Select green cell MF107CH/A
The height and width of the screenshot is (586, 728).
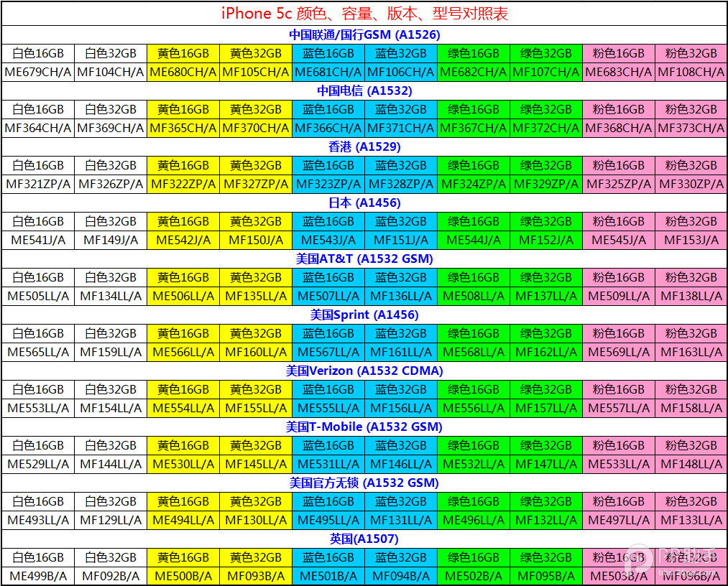546,73
